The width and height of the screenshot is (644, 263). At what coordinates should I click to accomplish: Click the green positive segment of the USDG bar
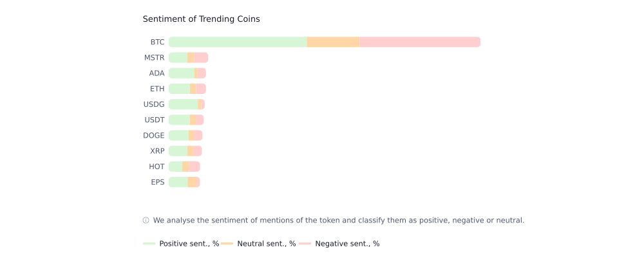click(184, 104)
